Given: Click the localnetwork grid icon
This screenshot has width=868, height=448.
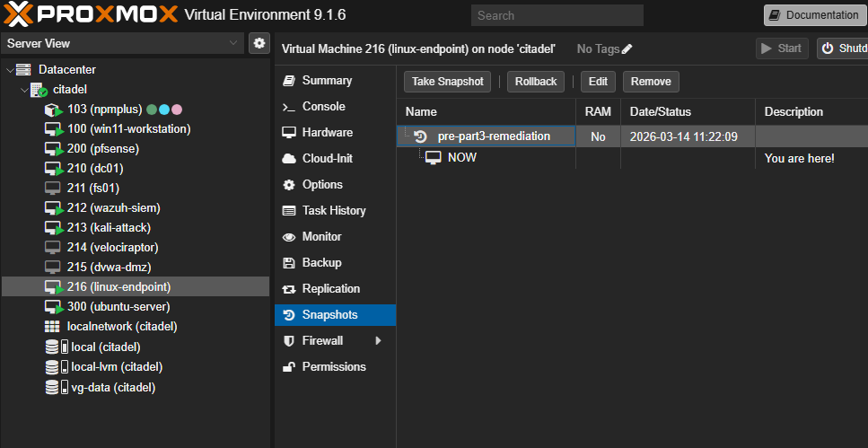Looking at the screenshot, I should [x=52, y=327].
